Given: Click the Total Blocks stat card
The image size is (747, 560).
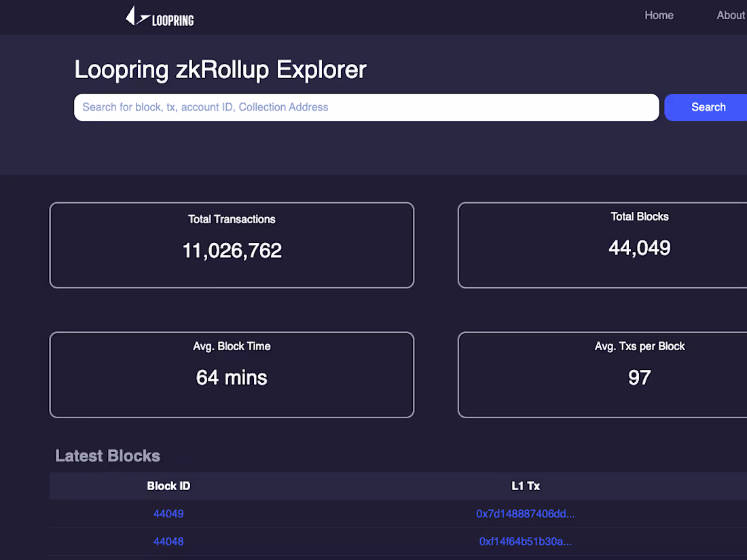Looking at the screenshot, I should [639, 245].
